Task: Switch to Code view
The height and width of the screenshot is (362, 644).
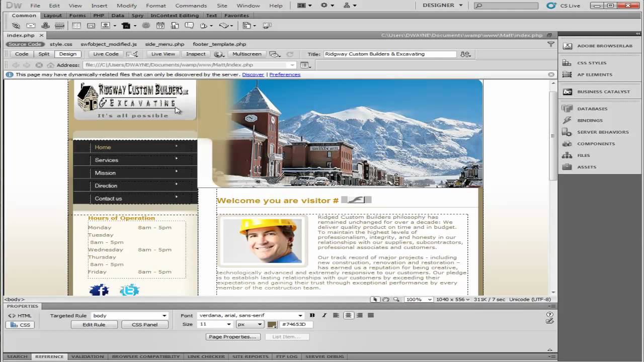Action: coord(22,54)
